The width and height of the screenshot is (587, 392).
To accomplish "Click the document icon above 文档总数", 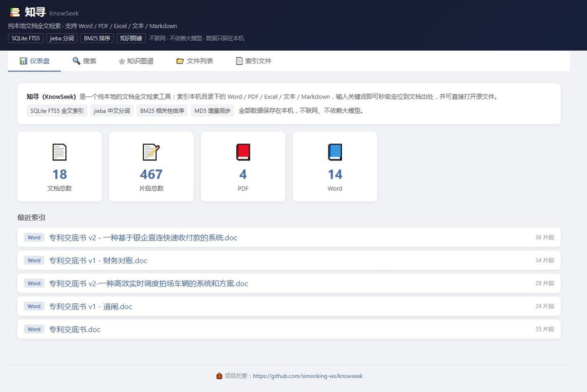I will [x=59, y=152].
